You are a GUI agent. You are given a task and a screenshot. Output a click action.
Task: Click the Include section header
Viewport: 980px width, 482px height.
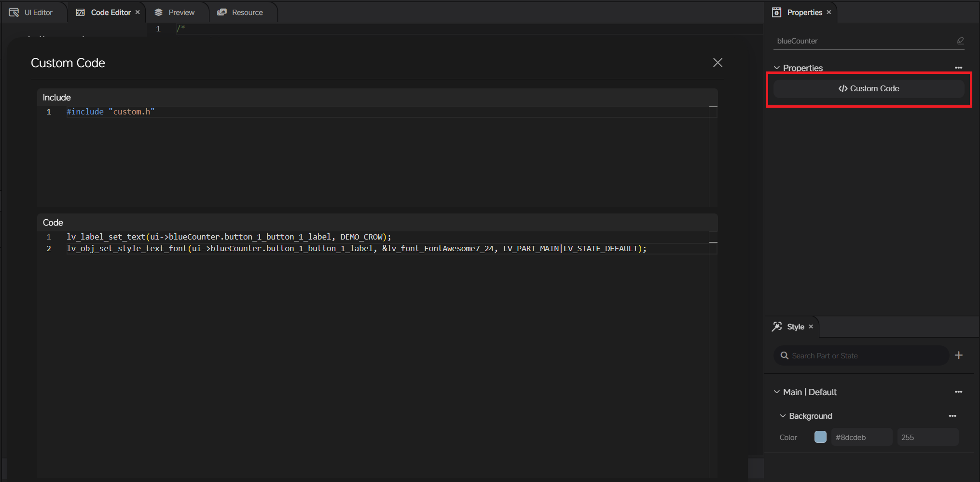(377, 98)
